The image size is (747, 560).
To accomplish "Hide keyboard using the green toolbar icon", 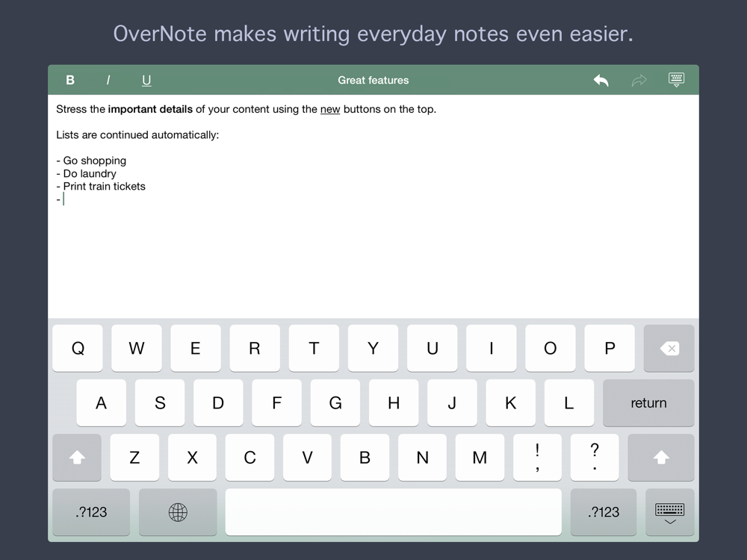I will (x=677, y=80).
